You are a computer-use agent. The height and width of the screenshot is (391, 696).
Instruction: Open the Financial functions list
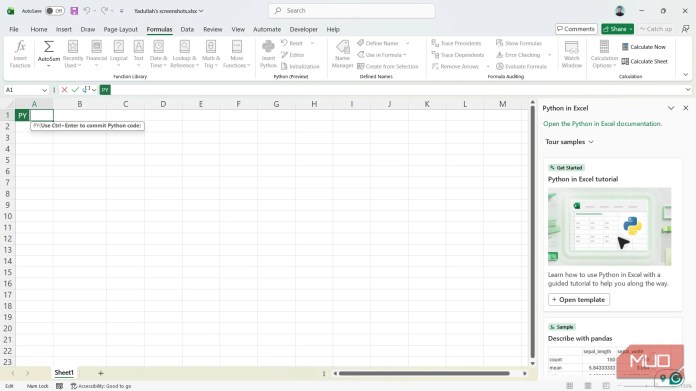[x=96, y=54]
